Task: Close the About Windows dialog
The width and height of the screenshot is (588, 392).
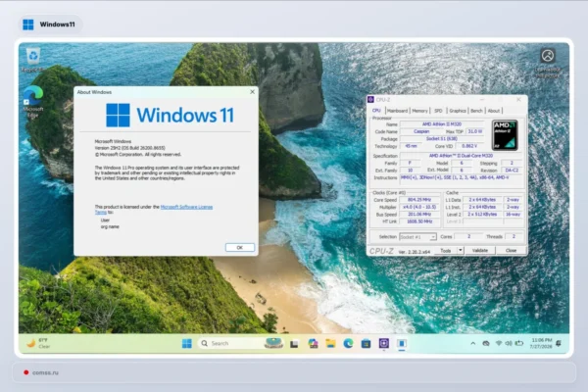Action: click(x=253, y=91)
